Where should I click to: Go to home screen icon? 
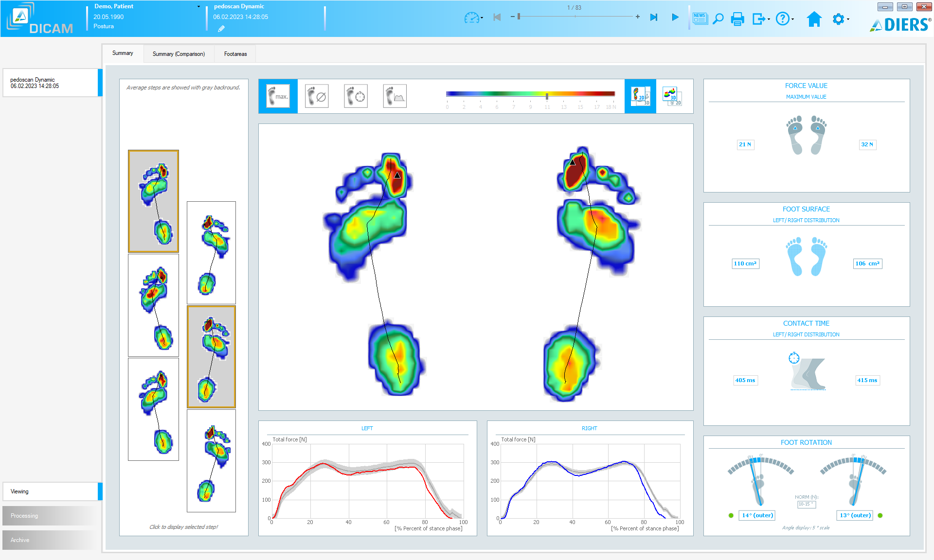click(x=814, y=19)
